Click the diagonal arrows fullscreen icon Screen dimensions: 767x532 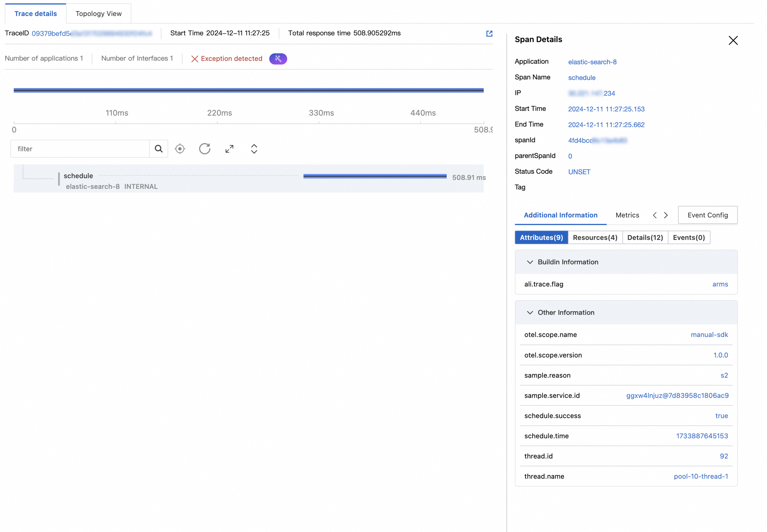pyautogui.click(x=229, y=149)
